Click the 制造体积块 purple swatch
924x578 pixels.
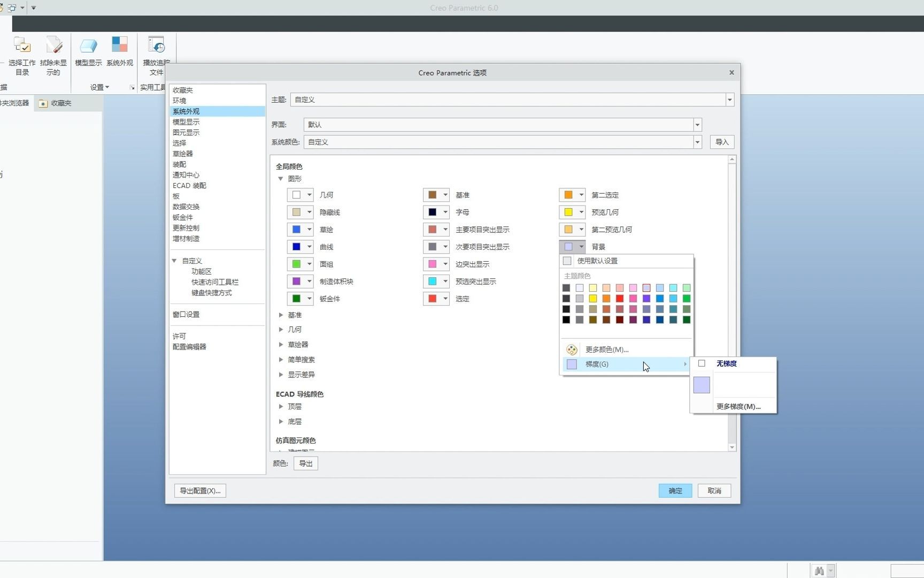(x=296, y=281)
